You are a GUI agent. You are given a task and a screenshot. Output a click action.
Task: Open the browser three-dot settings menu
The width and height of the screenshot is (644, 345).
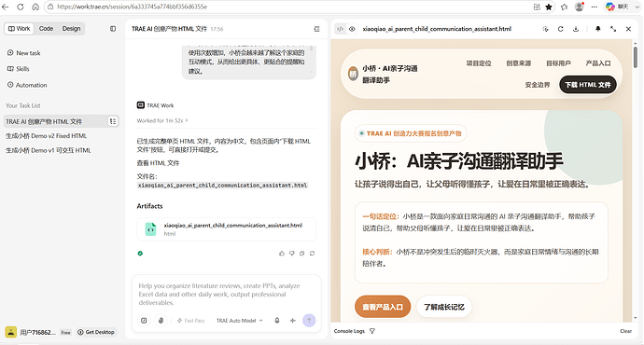pyautogui.click(x=595, y=7)
